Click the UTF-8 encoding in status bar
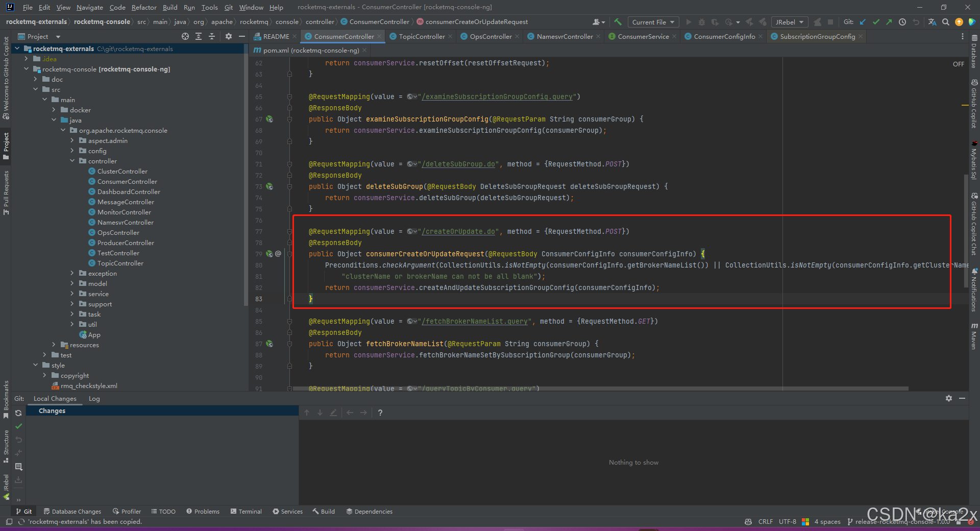The width and height of the screenshot is (980, 531). coord(788,521)
